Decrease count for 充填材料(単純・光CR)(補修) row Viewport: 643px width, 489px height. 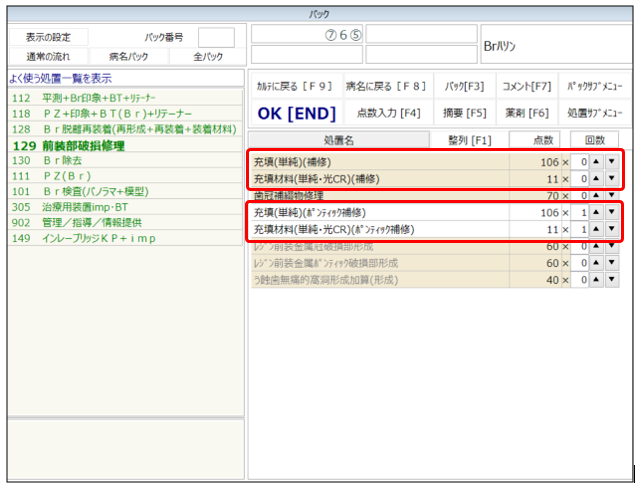pos(612,179)
